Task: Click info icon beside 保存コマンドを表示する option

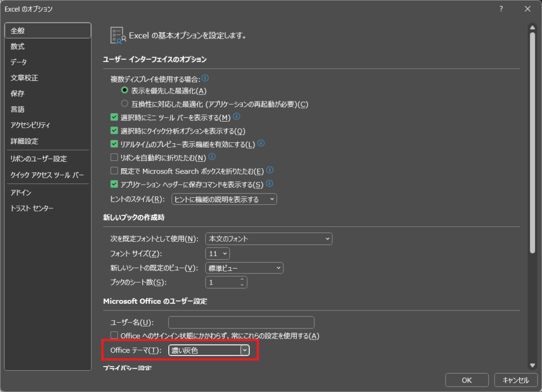Action: coord(269,184)
